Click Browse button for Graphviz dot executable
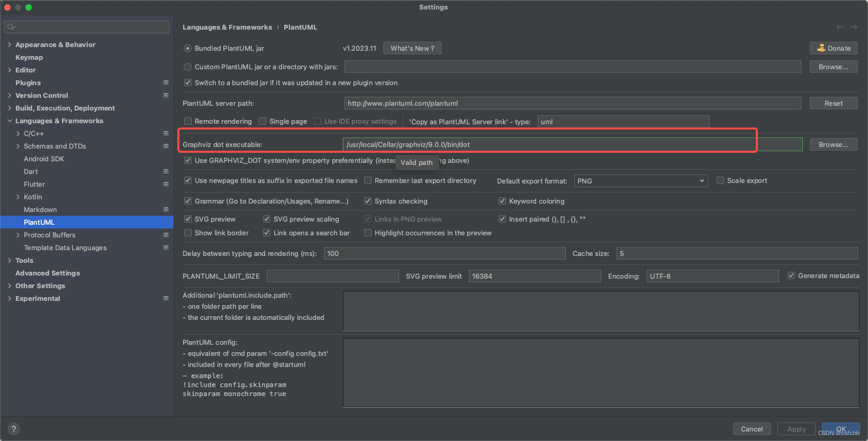The height and width of the screenshot is (441, 868). (834, 144)
